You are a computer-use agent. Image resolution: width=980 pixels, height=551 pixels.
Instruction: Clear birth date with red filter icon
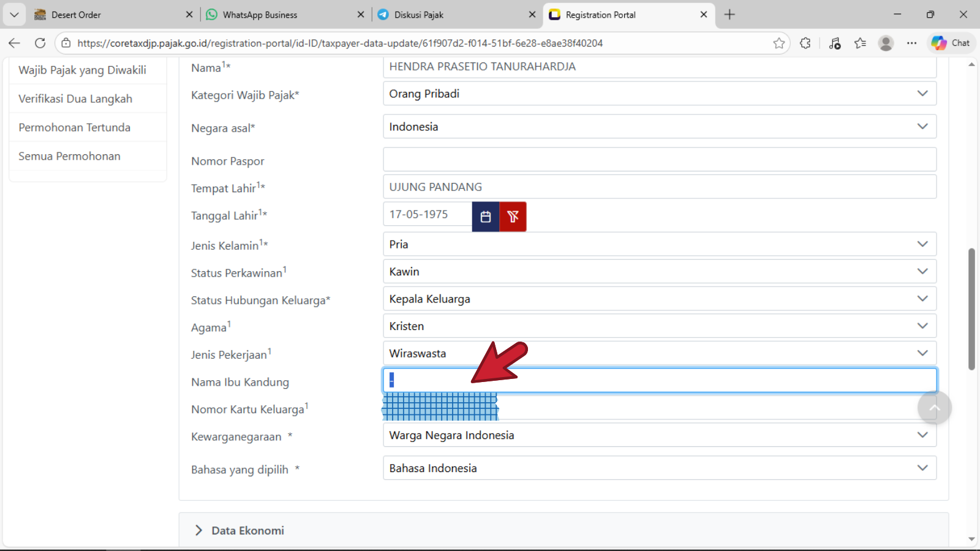tap(513, 217)
